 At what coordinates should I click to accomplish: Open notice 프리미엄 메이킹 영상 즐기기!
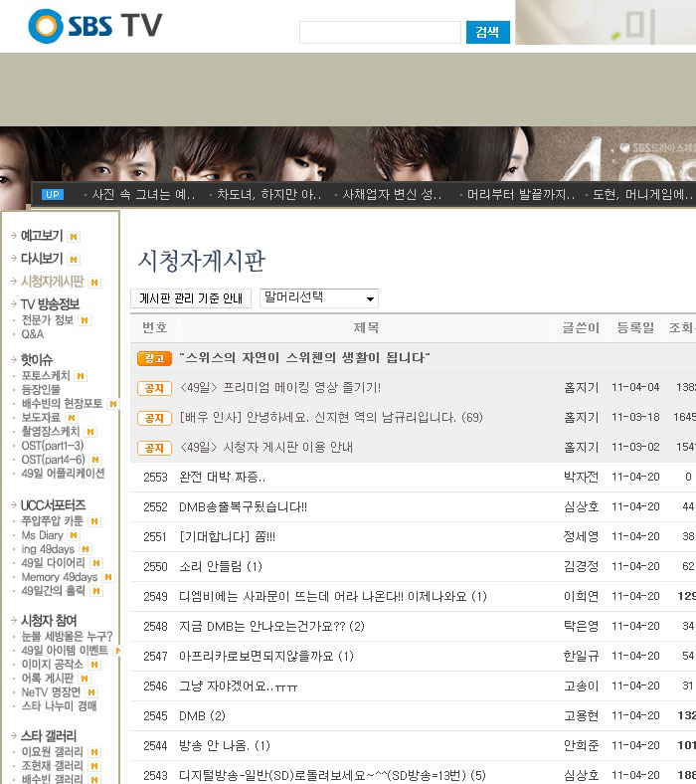279,387
